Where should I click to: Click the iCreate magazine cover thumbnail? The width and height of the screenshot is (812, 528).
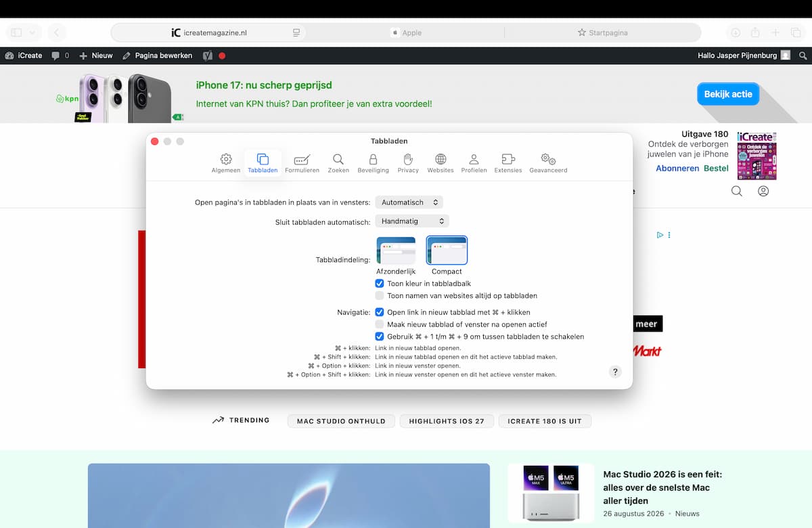pos(757,156)
